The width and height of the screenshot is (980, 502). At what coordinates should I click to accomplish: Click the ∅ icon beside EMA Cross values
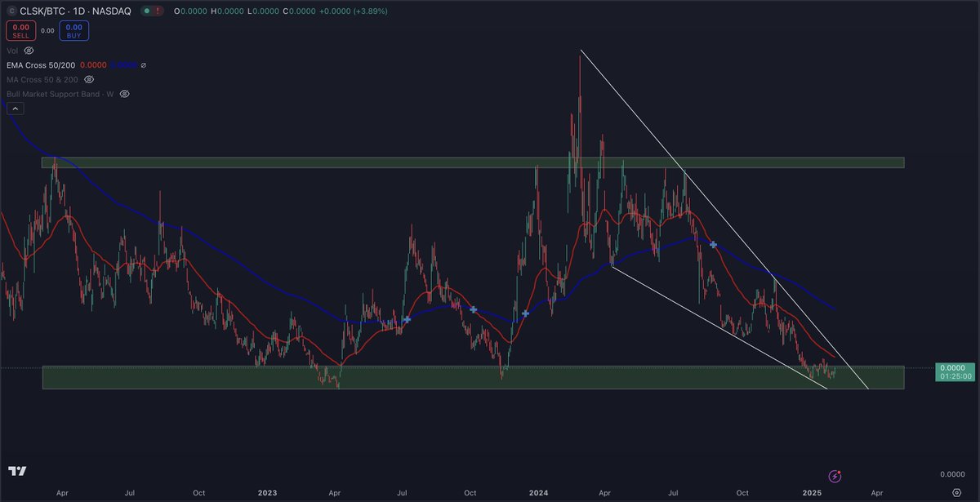[x=143, y=65]
